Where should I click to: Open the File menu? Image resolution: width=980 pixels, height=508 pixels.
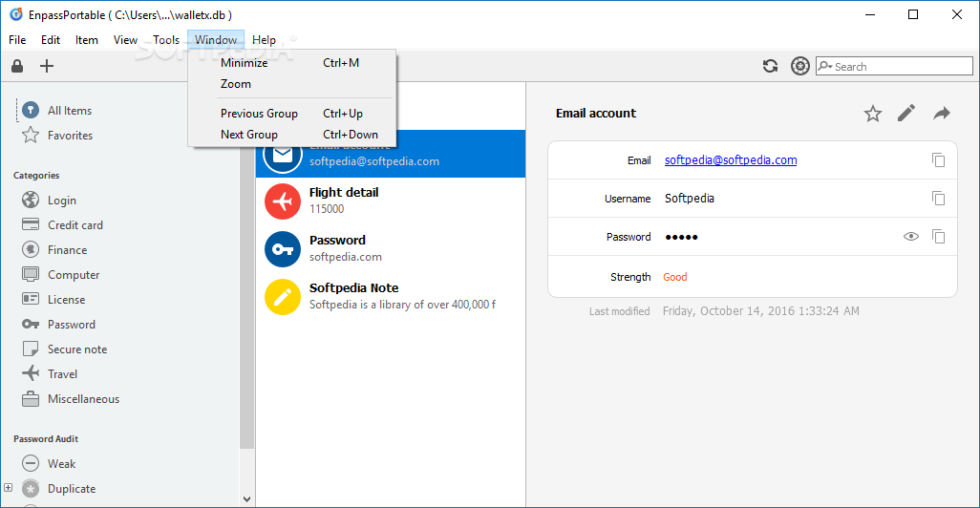pyautogui.click(x=17, y=40)
